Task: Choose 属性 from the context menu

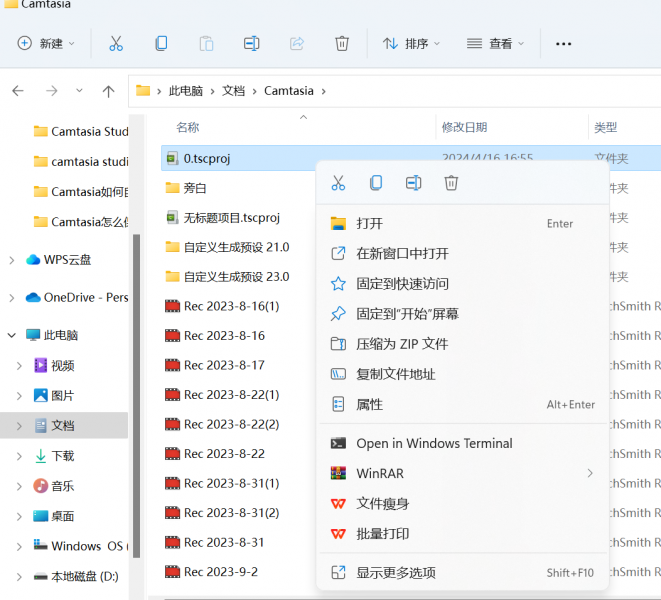Action: [x=369, y=405]
